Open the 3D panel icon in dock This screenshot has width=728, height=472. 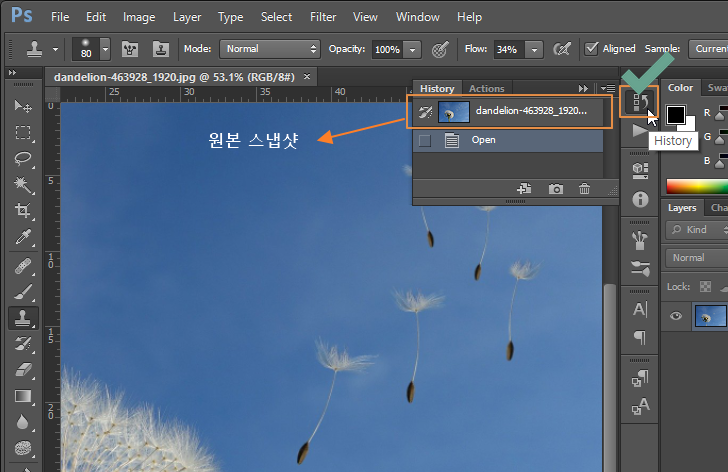click(640, 170)
